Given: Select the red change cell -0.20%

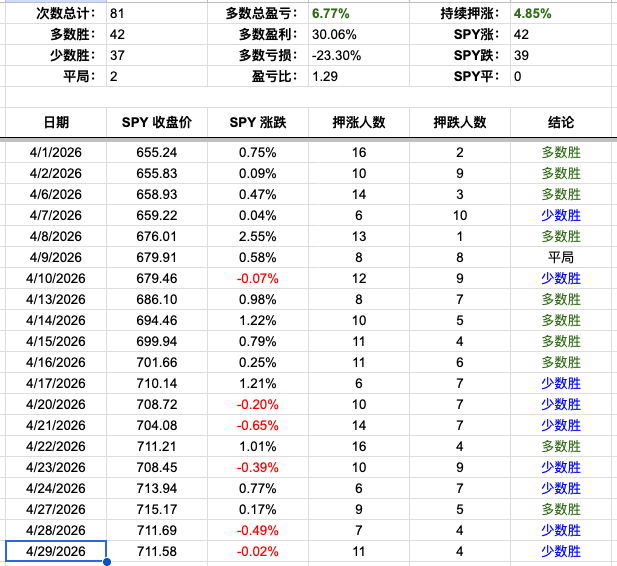Looking at the screenshot, I should pos(258,404).
